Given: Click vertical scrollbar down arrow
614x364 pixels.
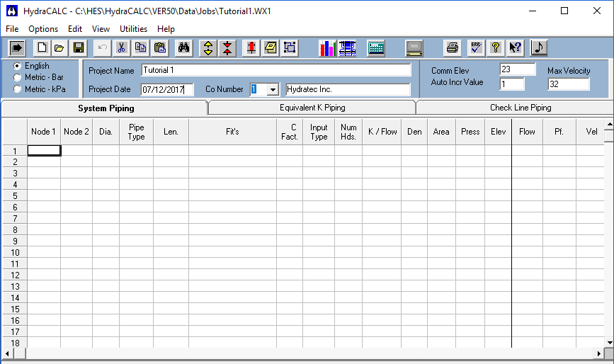Looking at the screenshot, I should click(609, 343).
